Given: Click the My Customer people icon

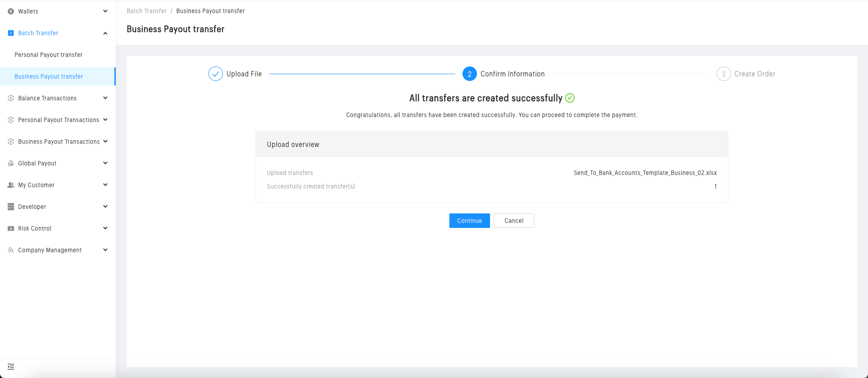Looking at the screenshot, I should click(x=11, y=185).
